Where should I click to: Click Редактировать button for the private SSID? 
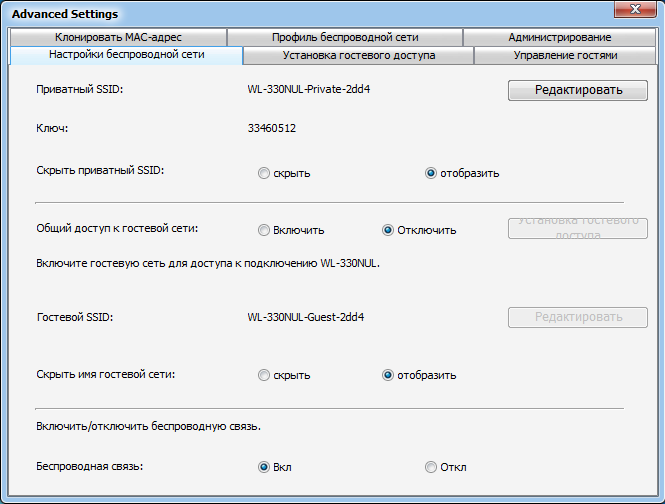pyautogui.click(x=578, y=90)
